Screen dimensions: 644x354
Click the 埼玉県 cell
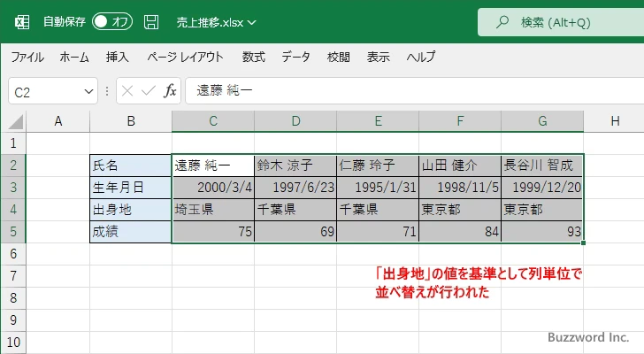click(x=213, y=210)
